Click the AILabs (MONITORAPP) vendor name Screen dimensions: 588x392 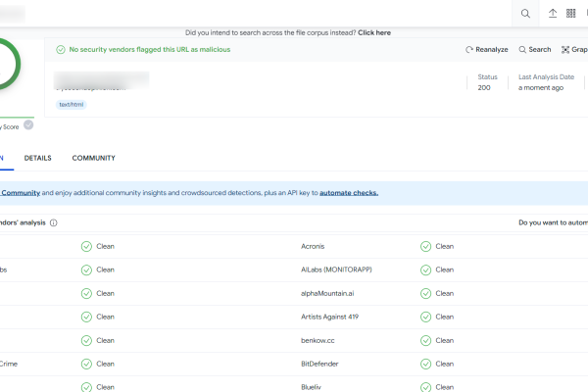(x=336, y=269)
